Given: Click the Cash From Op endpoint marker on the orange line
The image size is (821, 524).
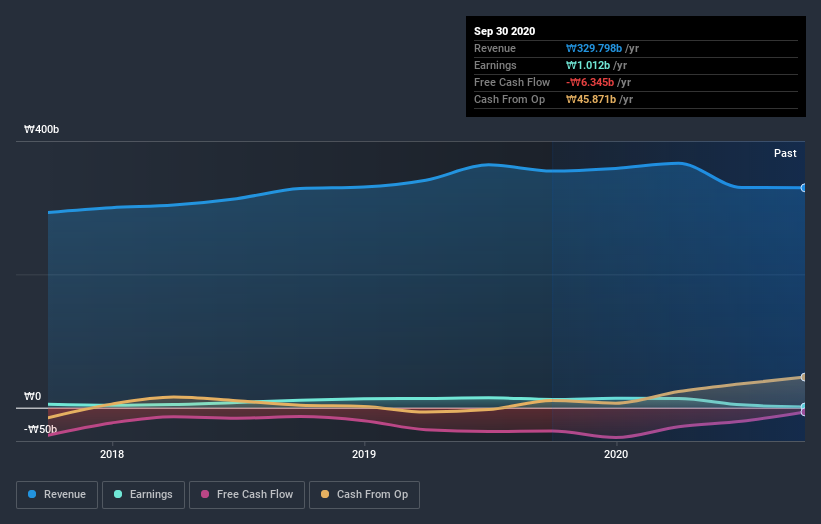Looking at the screenshot, I should tap(803, 377).
